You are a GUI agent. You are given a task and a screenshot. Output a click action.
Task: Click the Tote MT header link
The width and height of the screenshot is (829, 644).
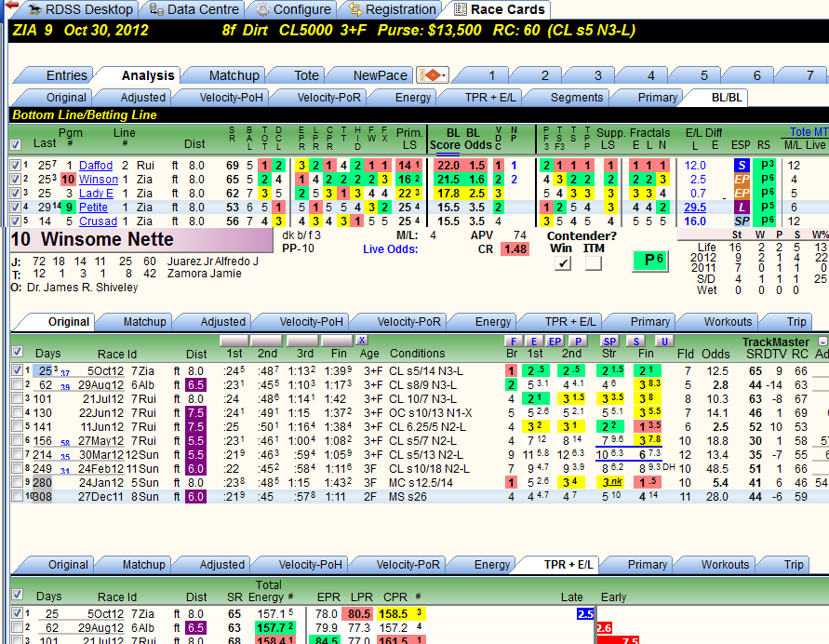[809, 132]
